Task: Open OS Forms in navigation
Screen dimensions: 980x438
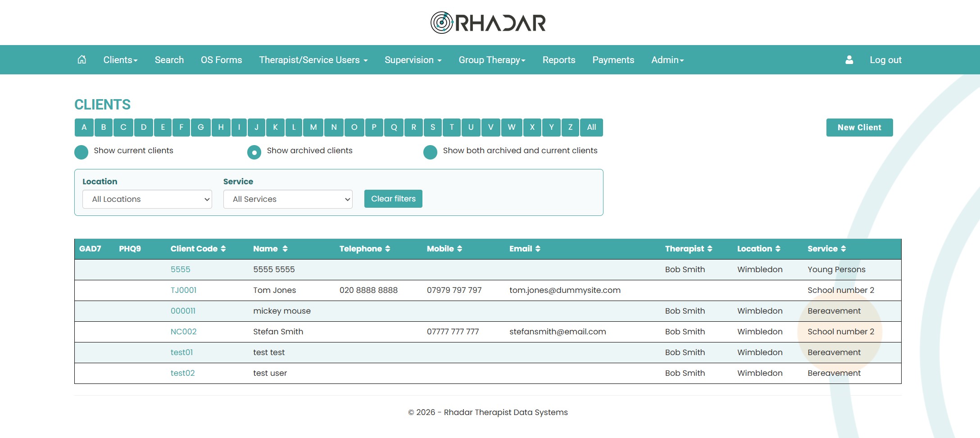Action: [221, 60]
